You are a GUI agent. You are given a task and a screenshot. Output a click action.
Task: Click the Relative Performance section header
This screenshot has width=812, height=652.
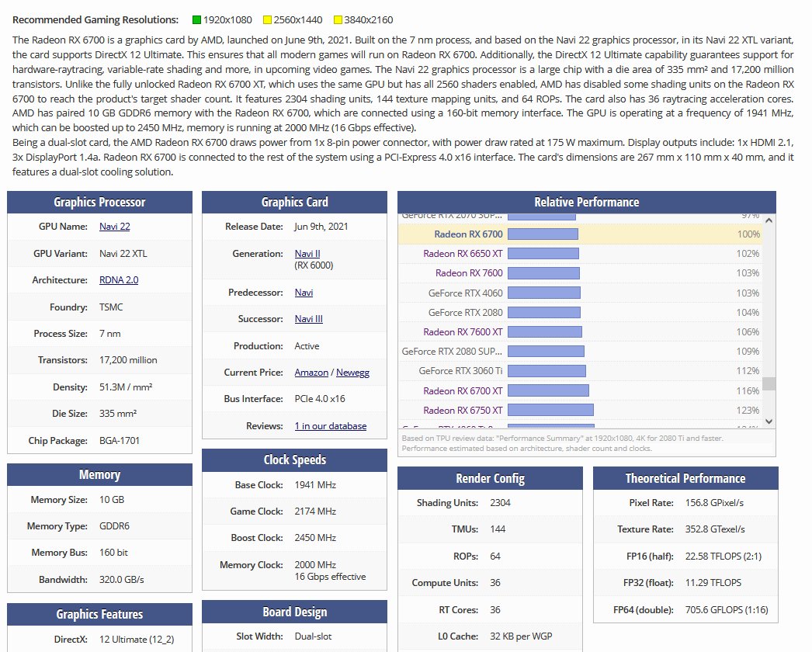pyautogui.click(x=587, y=202)
